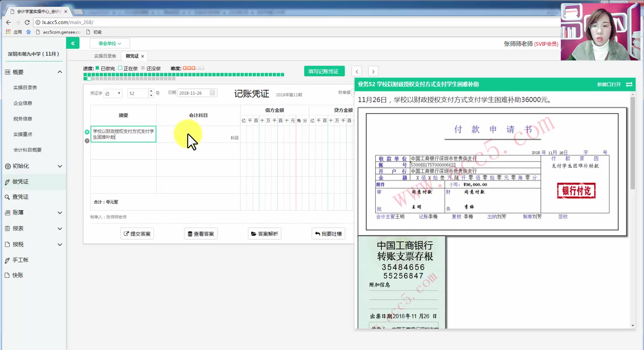Expand the 报税 chevron
The width and height of the screenshot is (644, 350).
coord(60,245)
